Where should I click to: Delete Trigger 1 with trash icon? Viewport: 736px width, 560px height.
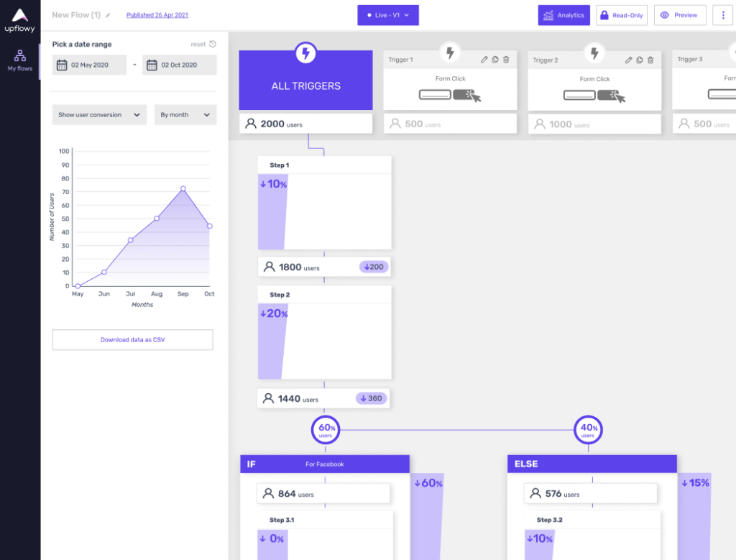[x=506, y=60]
